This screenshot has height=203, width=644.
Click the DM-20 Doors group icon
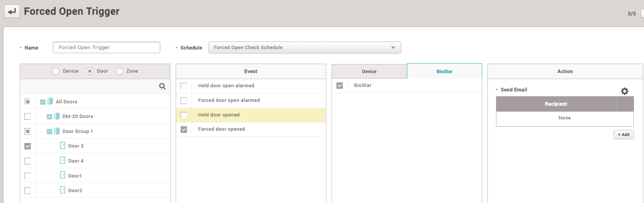click(57, 116)
